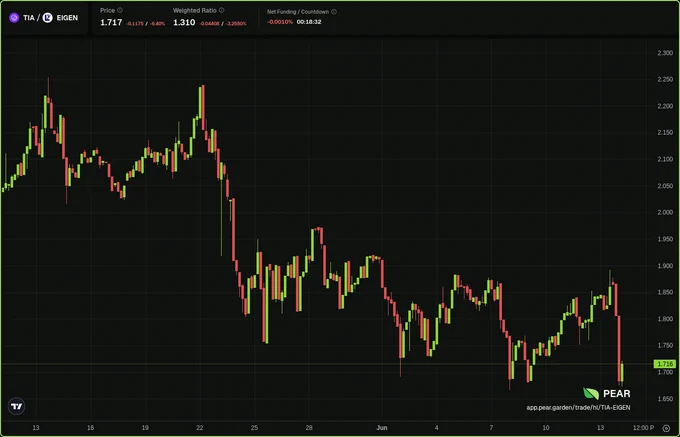Click the Weighted Ratio heading label

pyautogui.click(x=195, y=10)
